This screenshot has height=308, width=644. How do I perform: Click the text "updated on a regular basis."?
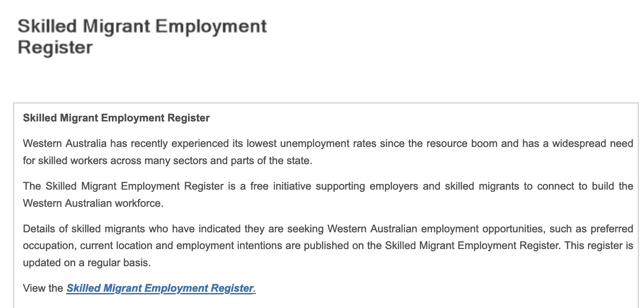(x=87, y=263)
